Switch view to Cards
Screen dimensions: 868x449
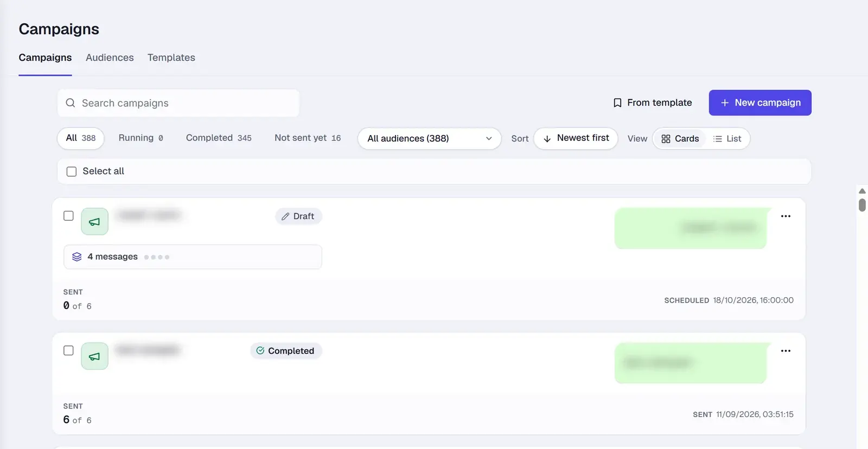click(x=680, y=139)
